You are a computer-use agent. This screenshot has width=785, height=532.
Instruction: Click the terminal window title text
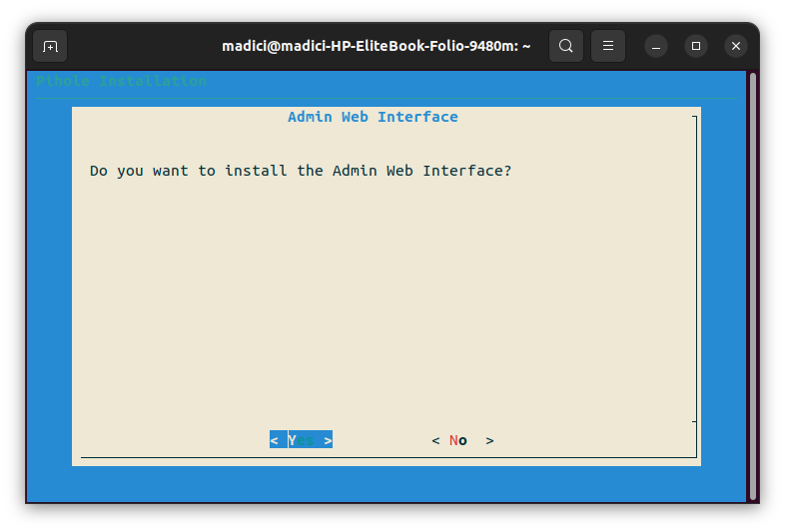tap(376, 46)
